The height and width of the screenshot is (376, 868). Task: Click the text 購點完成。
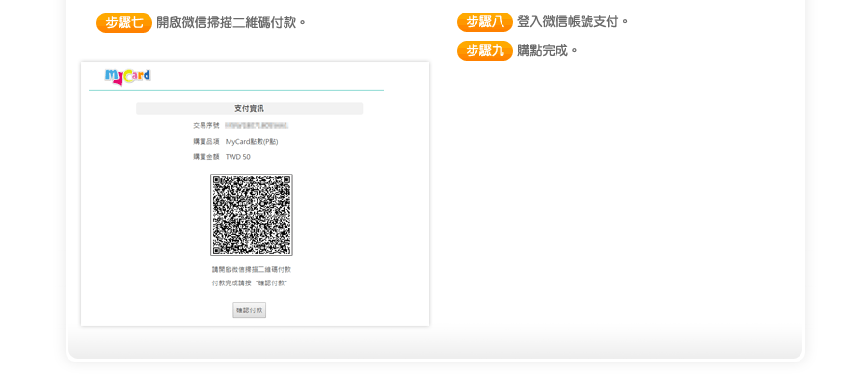[548, 51]
